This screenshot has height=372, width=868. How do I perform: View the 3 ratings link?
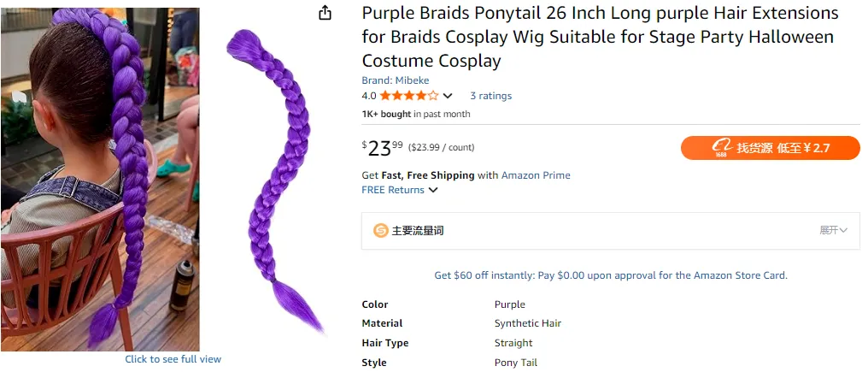[x=490, y=96]
